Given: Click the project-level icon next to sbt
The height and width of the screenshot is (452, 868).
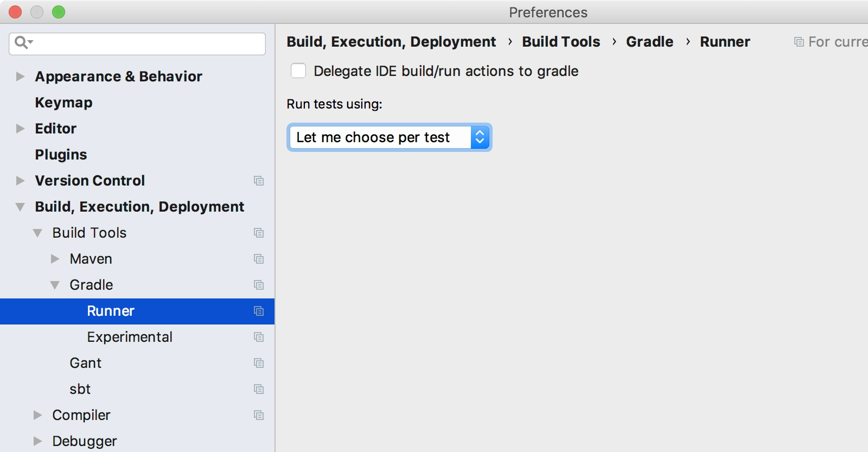Looking at the screenshot, I should pos(259,389).
